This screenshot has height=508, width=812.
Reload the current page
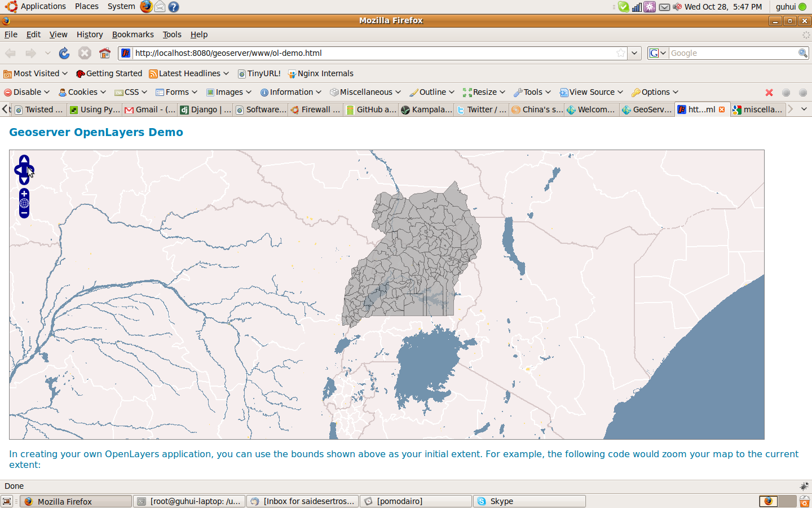tap(64, 53)
